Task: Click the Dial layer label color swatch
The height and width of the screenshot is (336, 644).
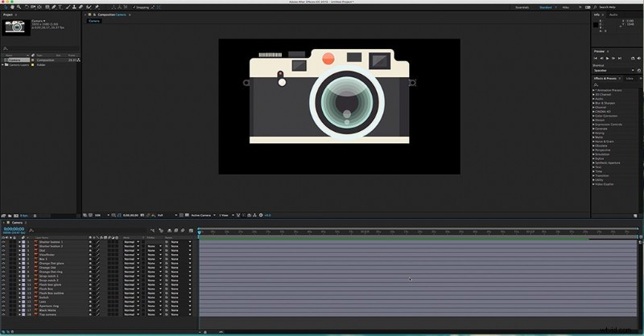Action: (23, 251)
